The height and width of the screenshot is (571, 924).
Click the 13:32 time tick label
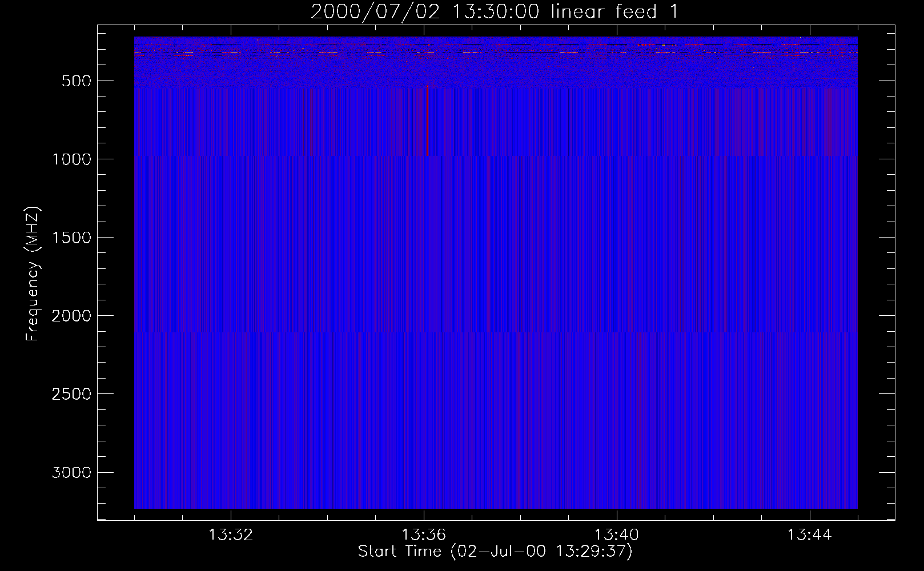tap(231, 535)
